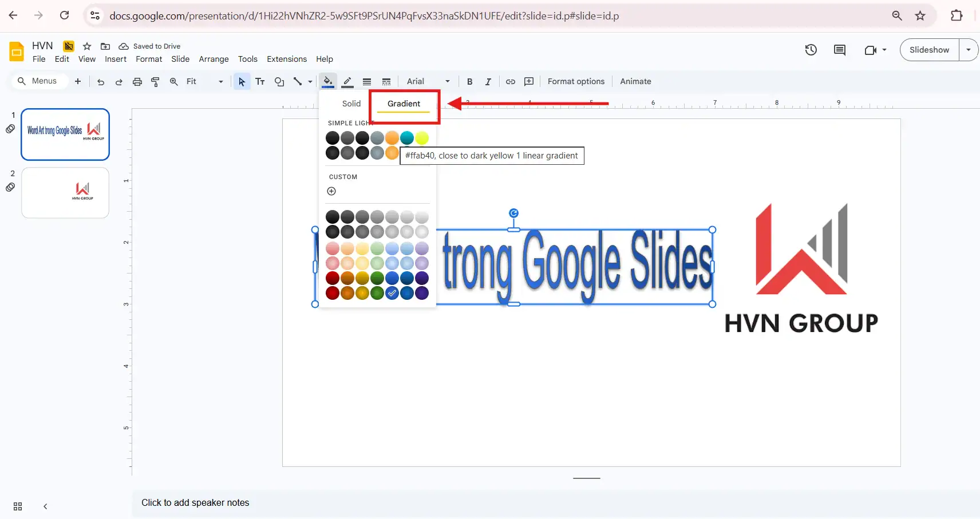Image resolution: width=980 pixels, height=519 pixels.
Task: Click the fill color paint bucket icon
Action: 327,81
